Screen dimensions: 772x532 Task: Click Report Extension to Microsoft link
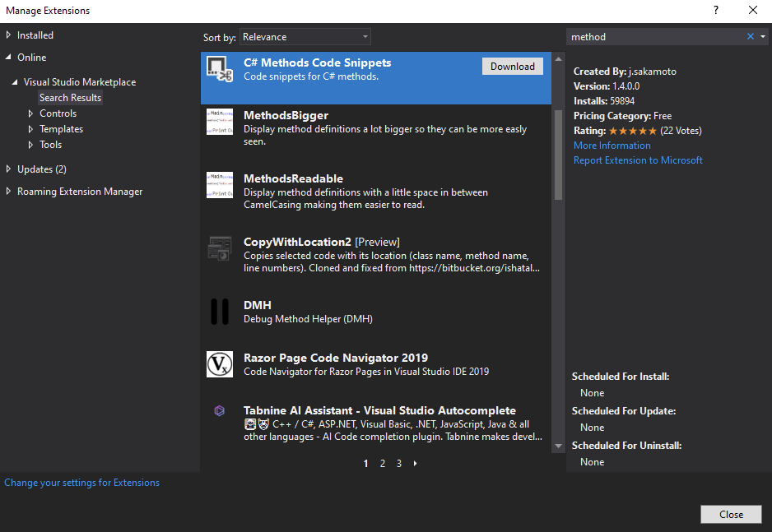coord(638,160)
